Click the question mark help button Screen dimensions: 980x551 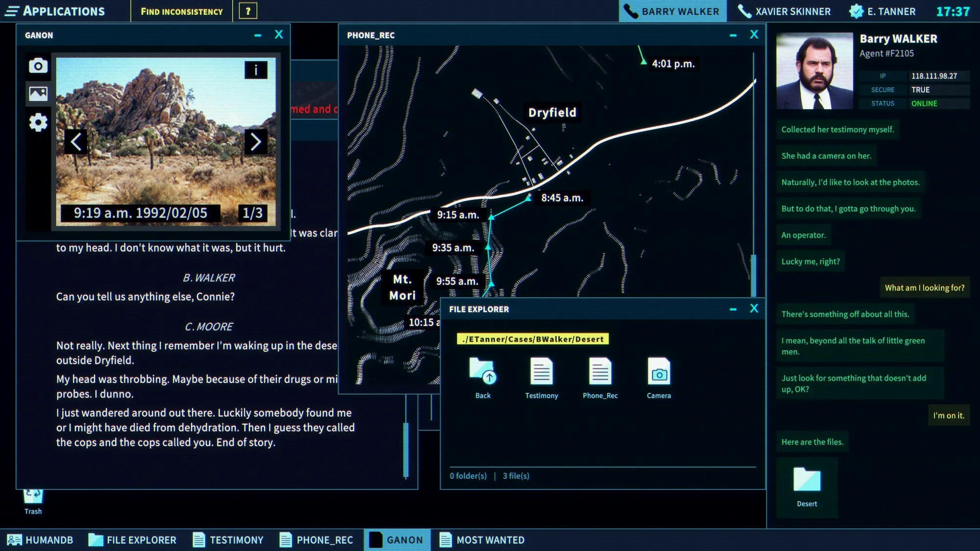(248, 11)
